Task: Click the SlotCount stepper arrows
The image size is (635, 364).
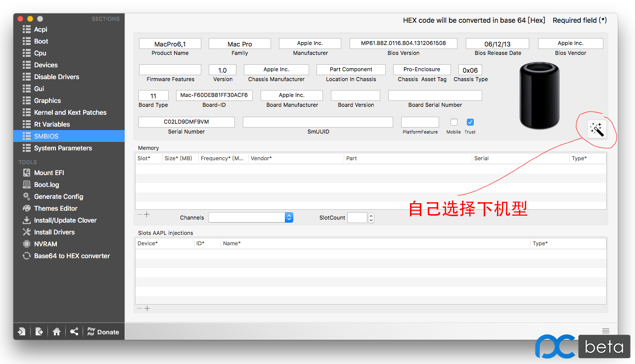Action: 371,218
